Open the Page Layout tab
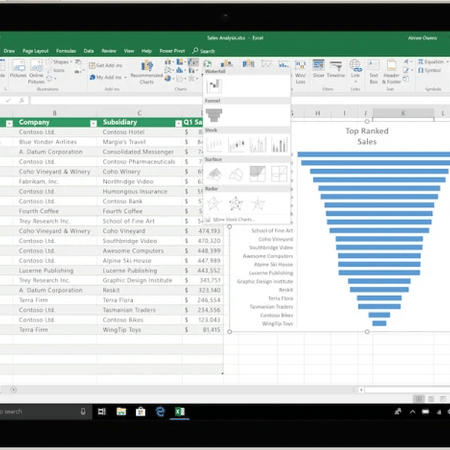 pyautogui.click(x=35, y=51)
